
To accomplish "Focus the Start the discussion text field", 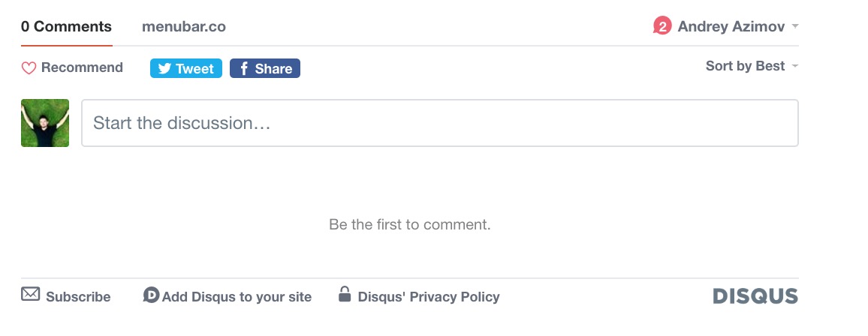I will (439, 123).
